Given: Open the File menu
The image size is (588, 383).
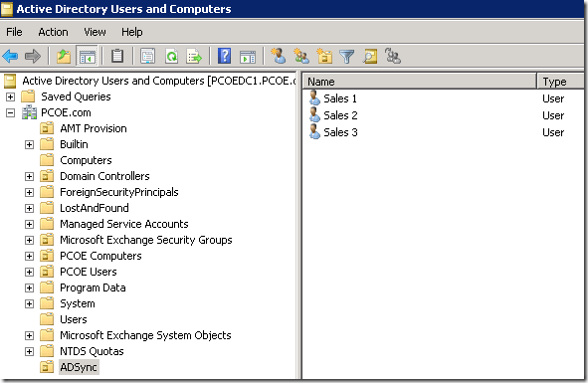Looking at the screenshot, I should pos(14,32).
